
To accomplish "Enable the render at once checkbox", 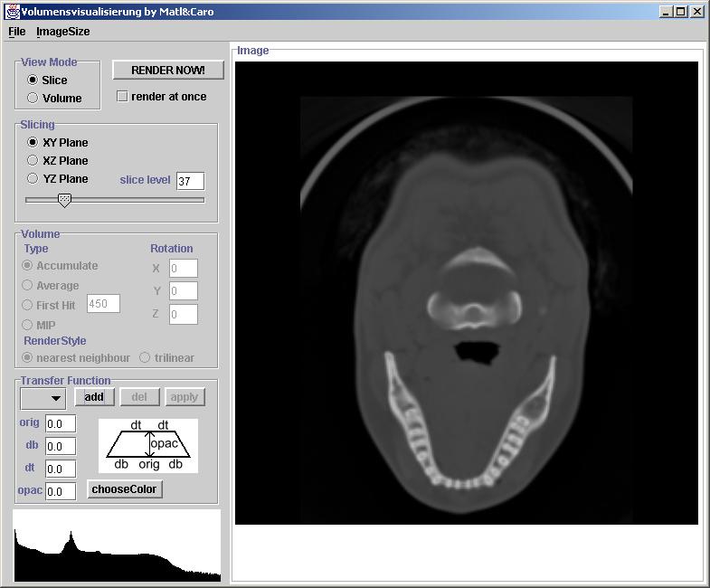I will coord(122,97).
